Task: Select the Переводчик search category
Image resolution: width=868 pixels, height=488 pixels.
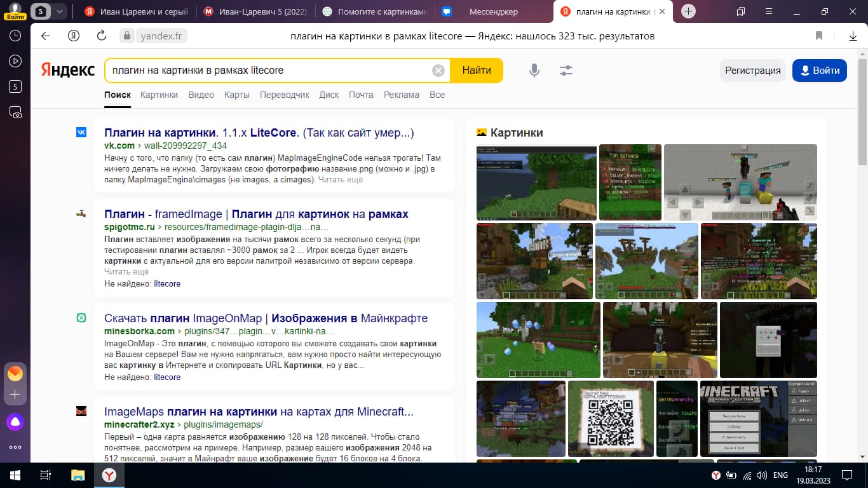Action: (x=284, y=95)
